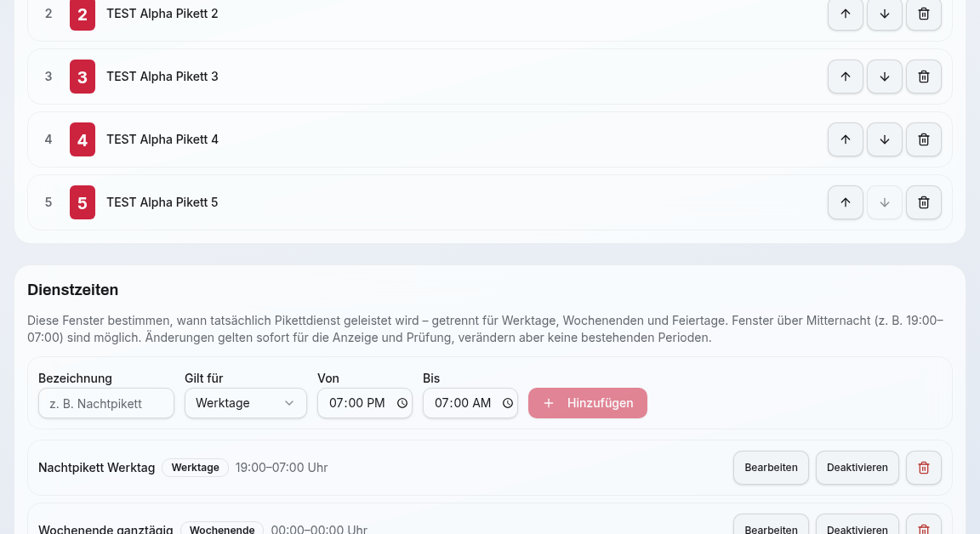Image resolution: width=980 pixels, height=534 pixels.
Task: Select the TEST Alpha Pikett 3 label
Action: click(162, 77)
